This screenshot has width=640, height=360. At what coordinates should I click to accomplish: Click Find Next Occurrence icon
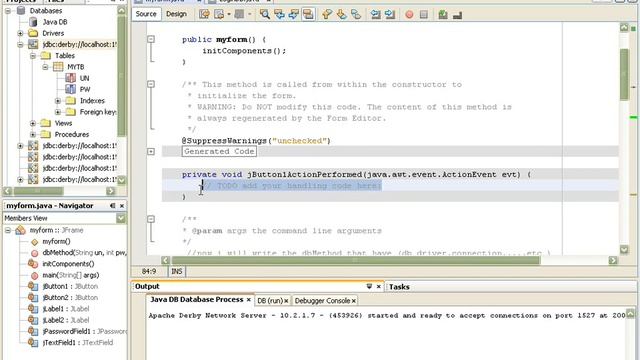coord(293,15)
